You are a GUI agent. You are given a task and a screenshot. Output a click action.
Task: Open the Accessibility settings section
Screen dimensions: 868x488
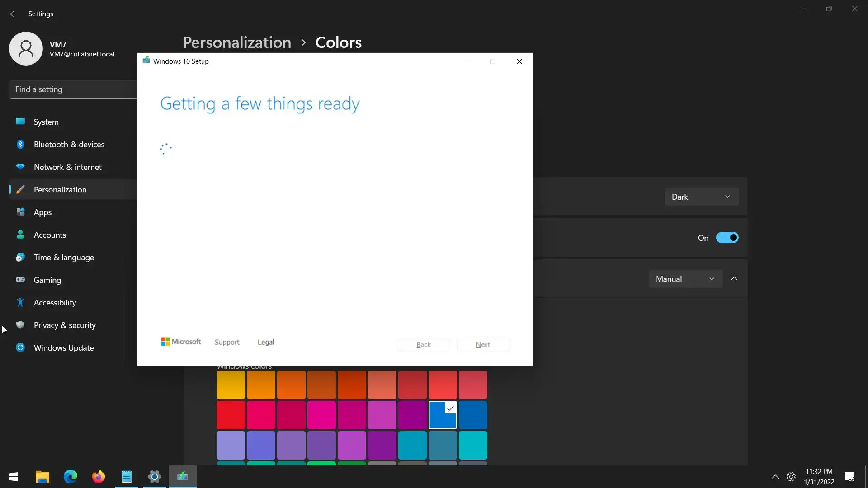click(x=55, y=303)
